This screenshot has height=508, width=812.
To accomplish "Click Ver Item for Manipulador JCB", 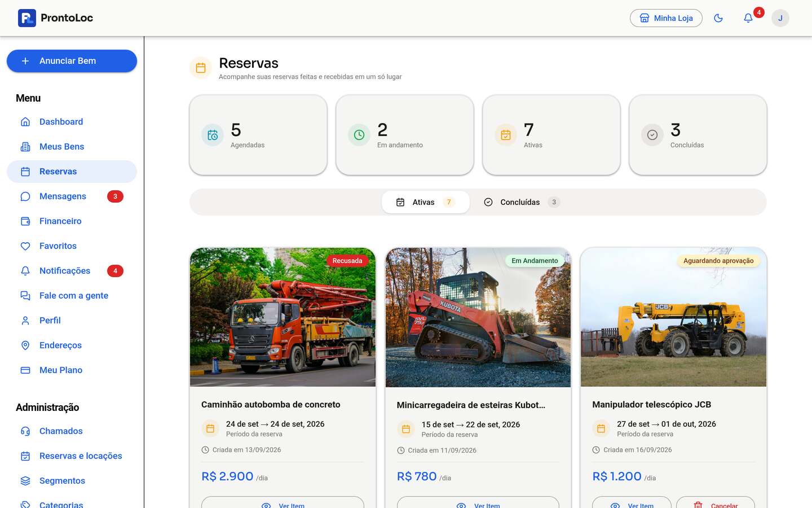I will coord(632,502).
